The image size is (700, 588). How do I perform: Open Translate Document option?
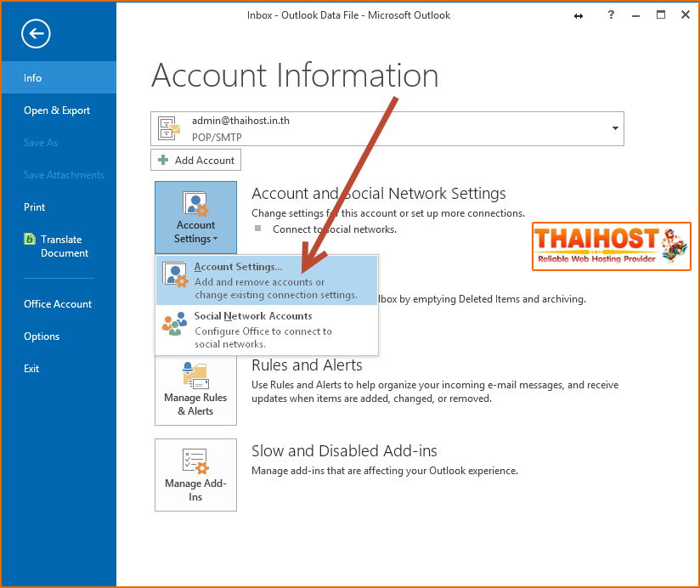(59, 246)
